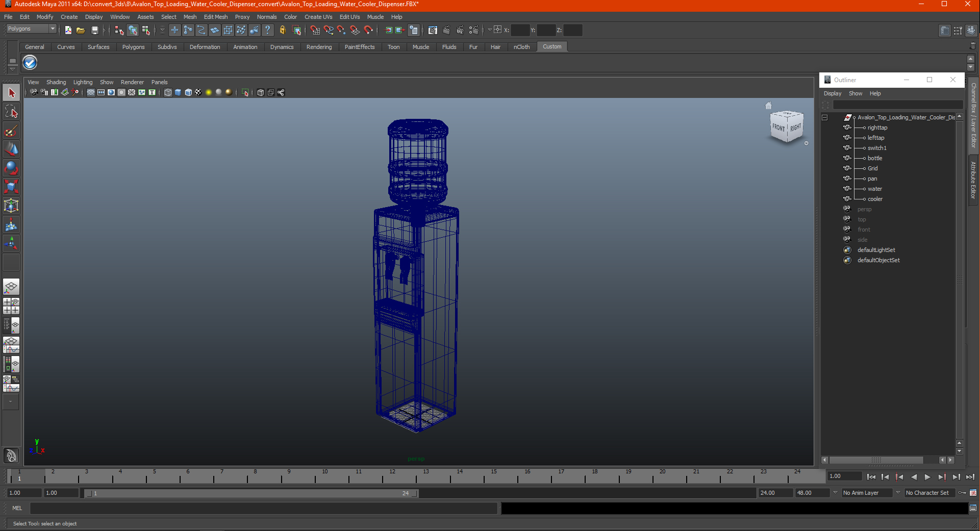Image resolution: width=980 pixels, height=531 pixels.
Task: Select the Scale tool icon
Action: coord(11,187)
